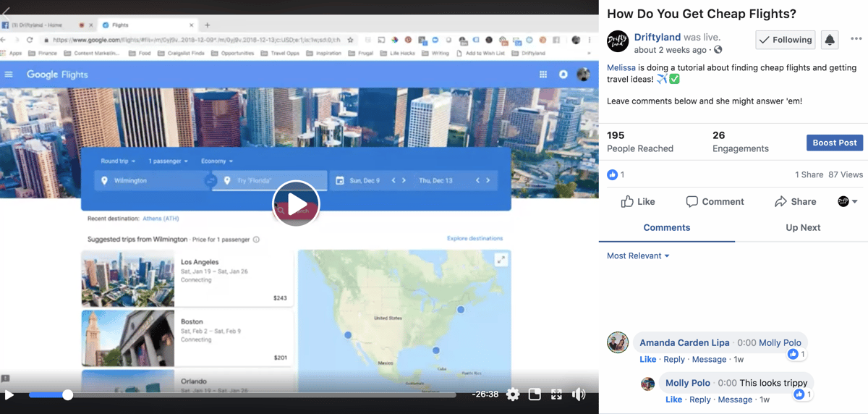Toggle notifications with the bell icon

click(830, 40)
